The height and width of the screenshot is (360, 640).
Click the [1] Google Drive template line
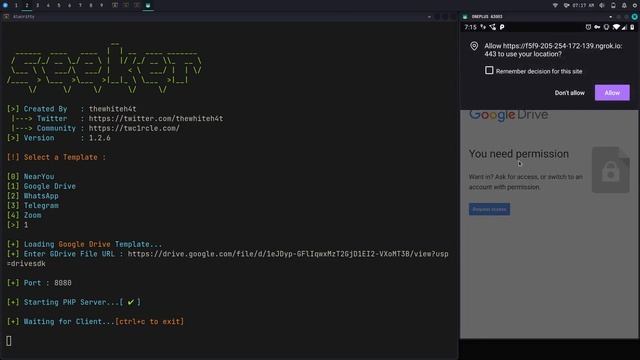click(41, 186)
